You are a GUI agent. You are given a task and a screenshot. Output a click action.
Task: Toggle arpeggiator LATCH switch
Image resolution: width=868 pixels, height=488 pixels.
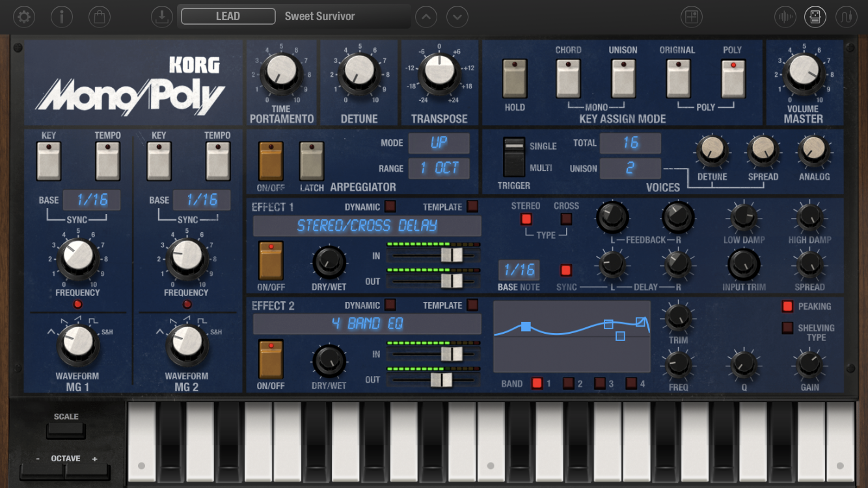(312, 161)
